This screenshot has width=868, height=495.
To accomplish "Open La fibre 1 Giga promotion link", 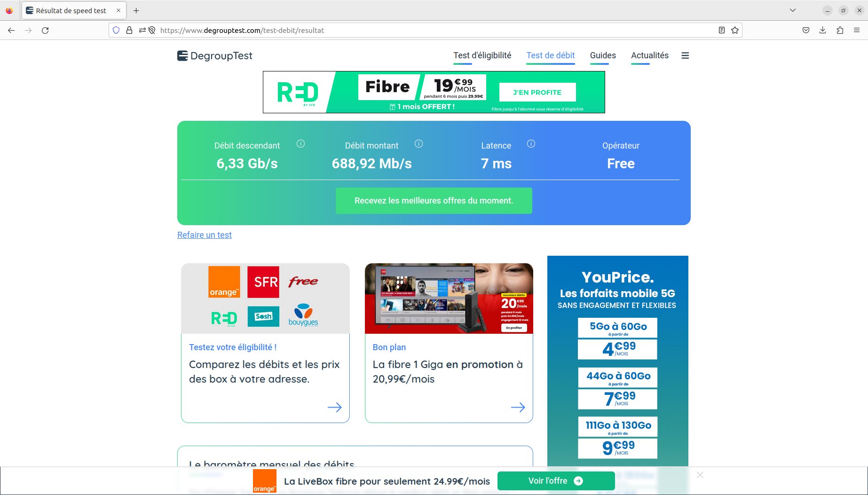I will 448,372.
